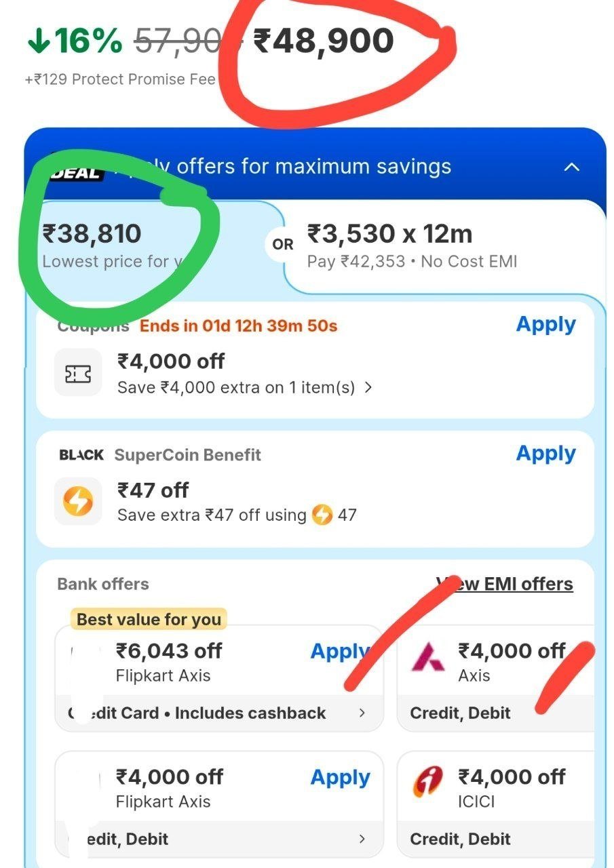Tap the ICICI bank logo icon
Screen dimensions: 614x868
[428, 783]
